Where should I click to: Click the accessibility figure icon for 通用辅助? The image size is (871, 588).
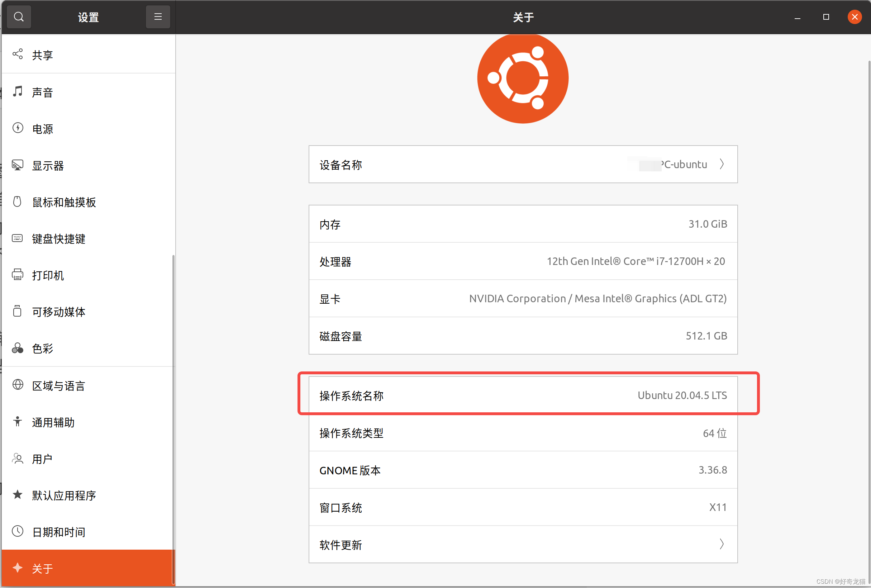coord(18,421)
